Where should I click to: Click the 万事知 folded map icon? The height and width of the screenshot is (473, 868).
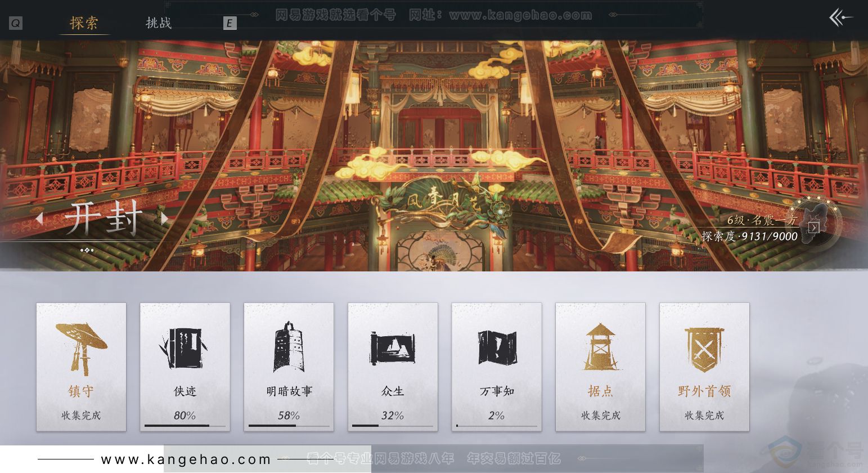point(497,347)
